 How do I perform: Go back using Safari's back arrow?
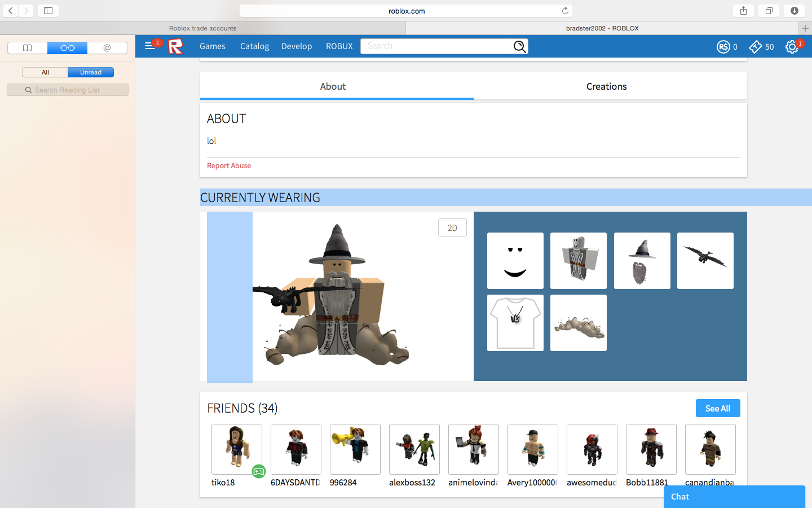(x=11, y=11)
